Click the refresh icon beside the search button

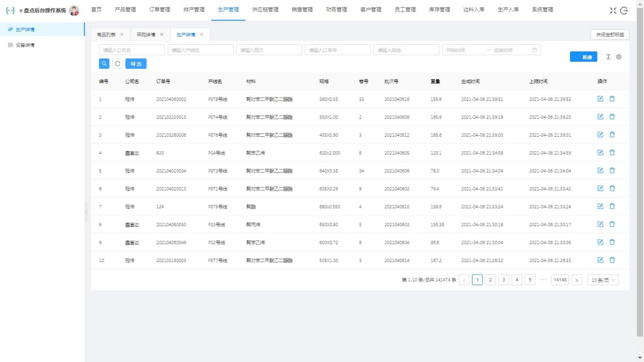pos(117,63)
